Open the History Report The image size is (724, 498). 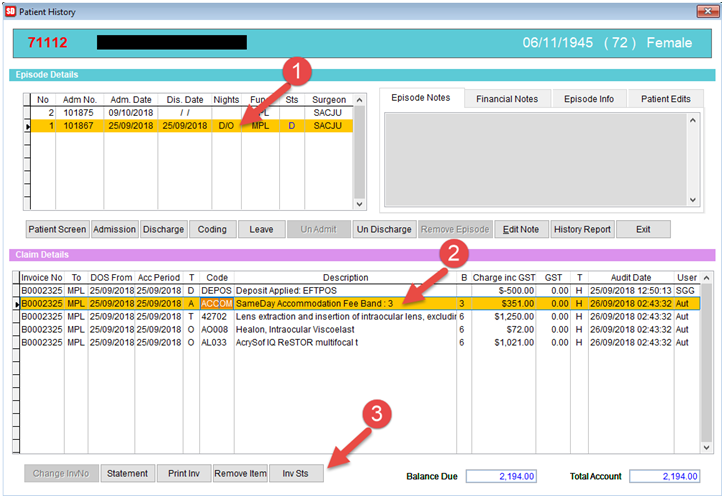point(582,229)
